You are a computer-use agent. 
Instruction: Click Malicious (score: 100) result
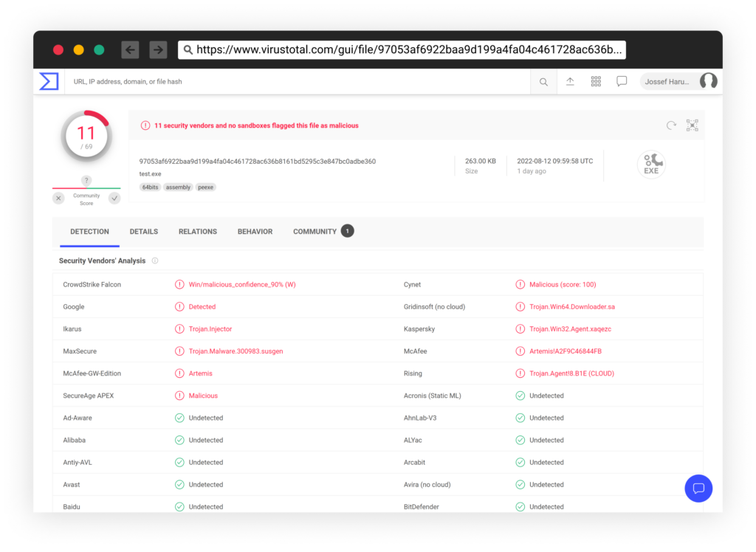pos(563,284)
